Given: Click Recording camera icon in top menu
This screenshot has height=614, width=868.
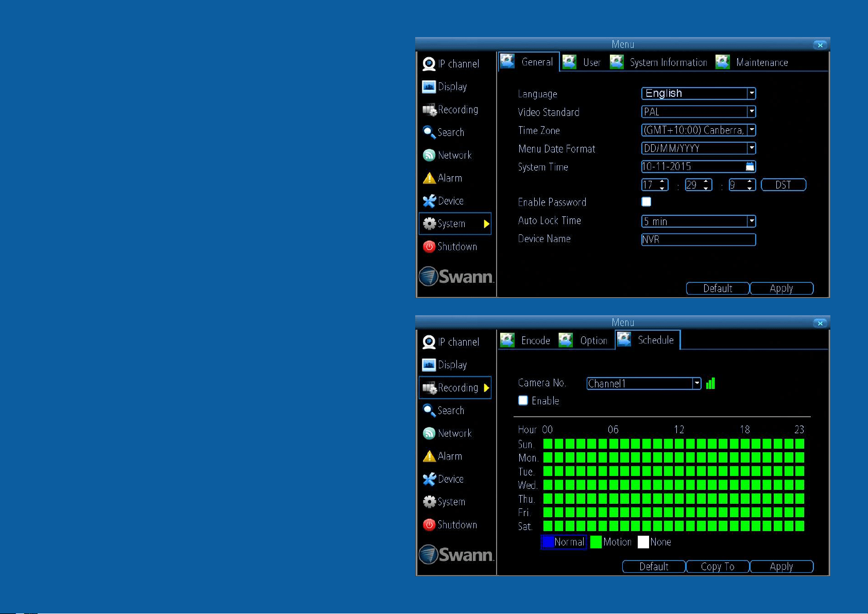Looking at the screenshot, I should coord(429,110).
